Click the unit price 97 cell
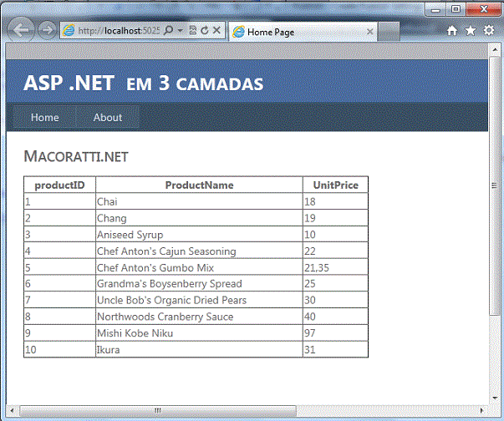The width and height of the screenshot is (504, 421). tap(335, 332)
